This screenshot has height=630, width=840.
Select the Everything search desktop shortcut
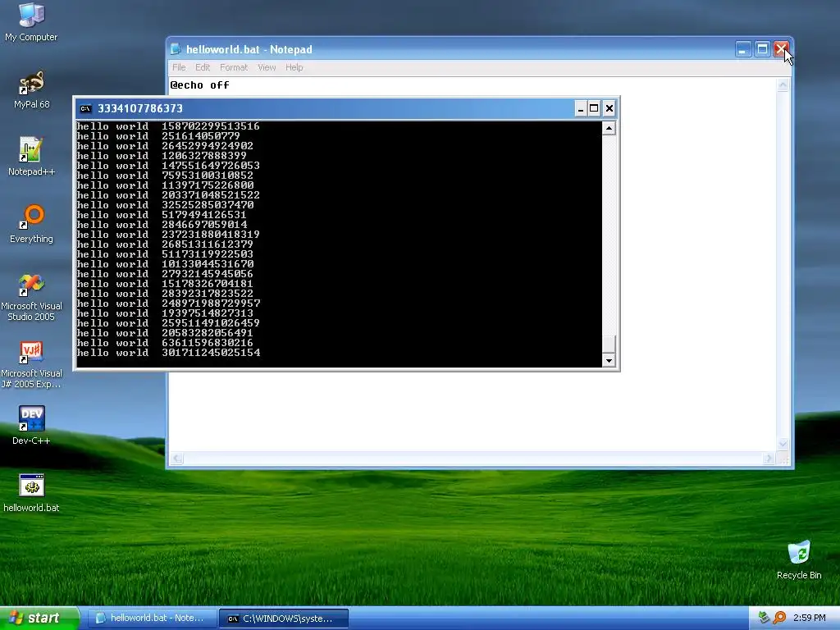click(x=32, y=223)
